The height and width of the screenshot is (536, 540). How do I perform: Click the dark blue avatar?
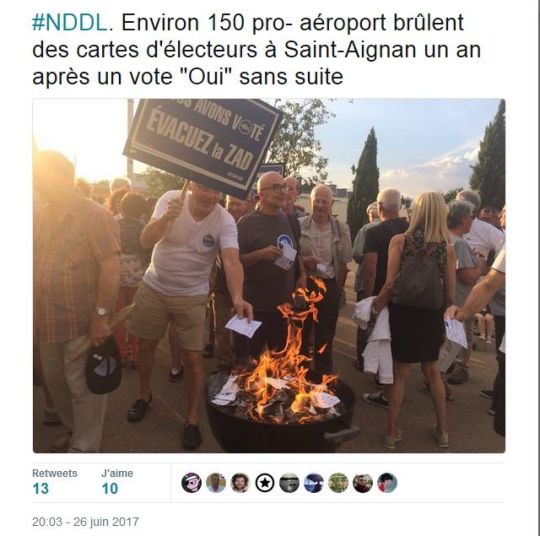[313, 483]
